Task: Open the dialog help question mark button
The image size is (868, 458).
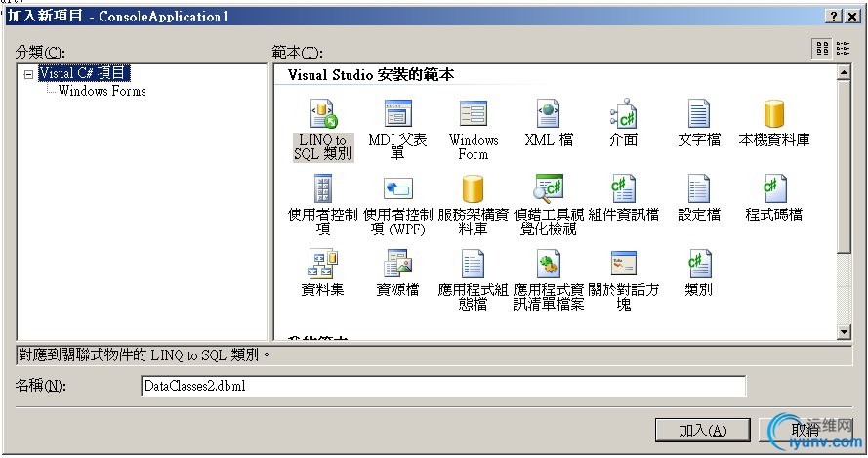Action: 834,17
